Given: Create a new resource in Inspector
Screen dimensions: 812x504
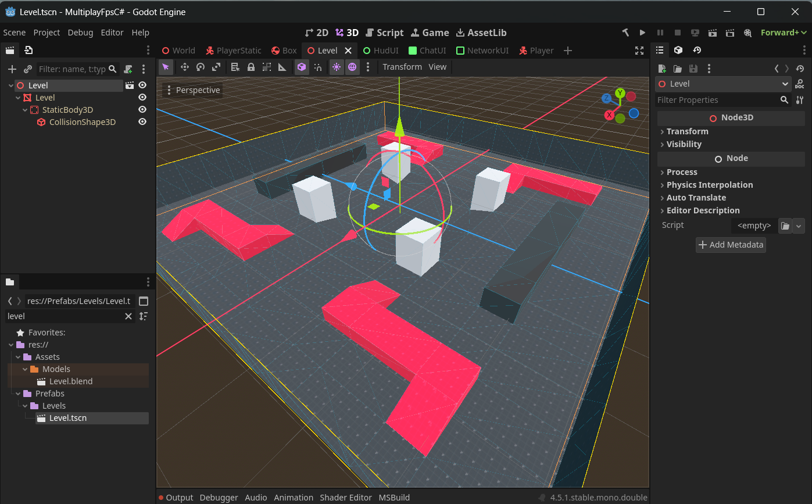Looking at the screenshot, I should click(x=661, y=69).
